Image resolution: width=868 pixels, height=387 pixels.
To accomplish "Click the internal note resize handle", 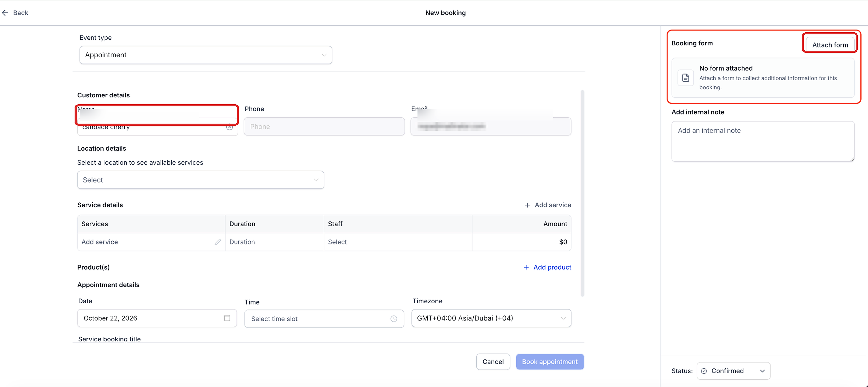I will [852, 159].
